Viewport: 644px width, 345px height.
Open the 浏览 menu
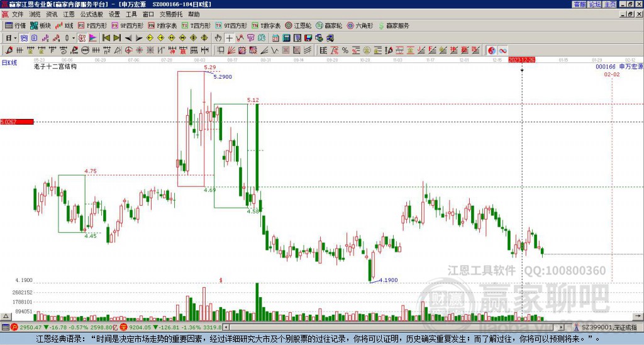click(35, 14)
